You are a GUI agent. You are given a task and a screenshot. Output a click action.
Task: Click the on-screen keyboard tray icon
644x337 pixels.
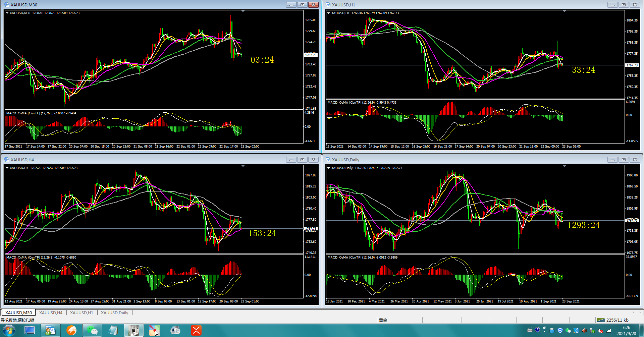530,330
